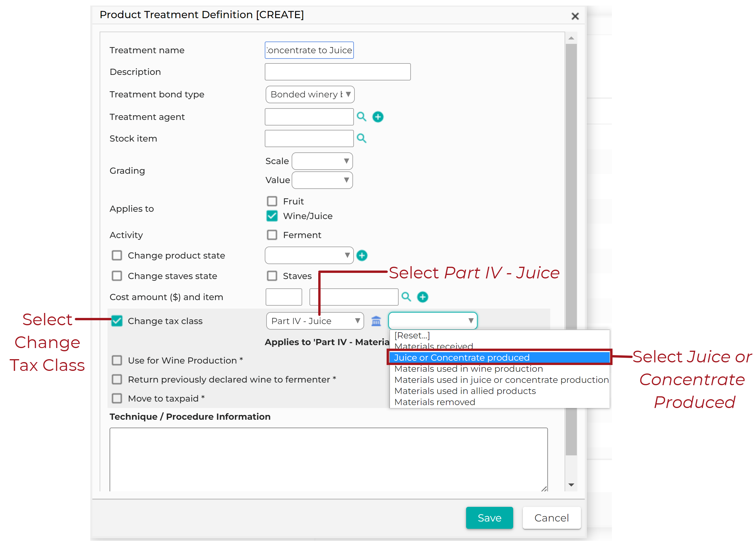Screen dimensions: 756x544
Task: Open the Treatment bond type dropdown
Action: (310, 94)
